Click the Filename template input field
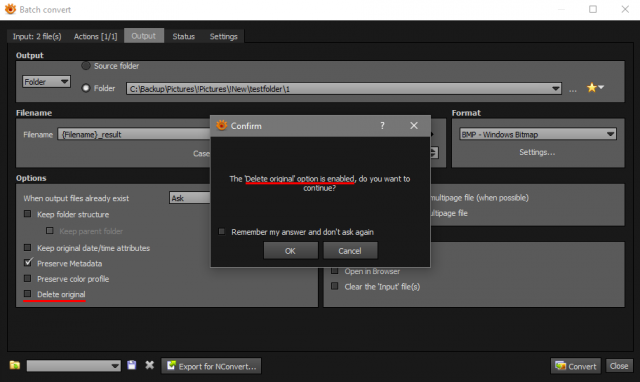640x382 pixels. (135, 134)
